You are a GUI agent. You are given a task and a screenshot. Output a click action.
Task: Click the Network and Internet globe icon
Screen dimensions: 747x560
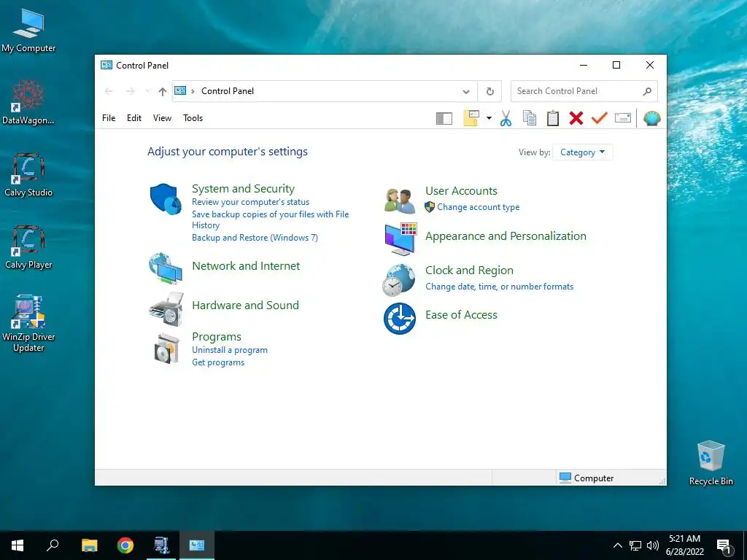pyautogui.click(x=166, y=268)
